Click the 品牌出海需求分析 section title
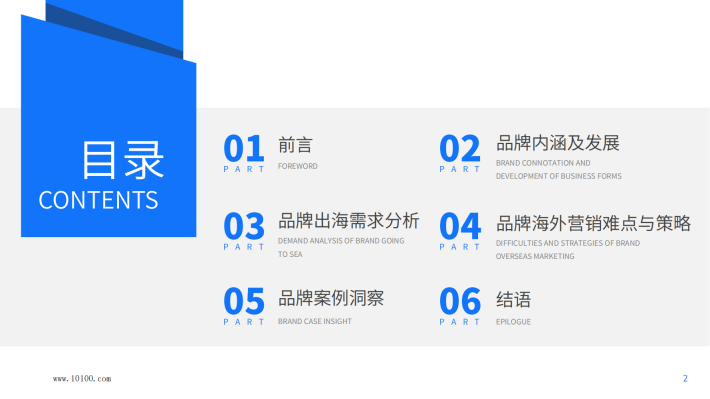Image resolution: width=710 pixels, height=399 pixels. coord(349,221)
